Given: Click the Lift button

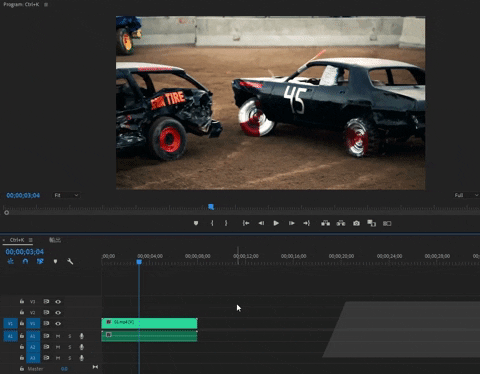Looking at the screenshot, I should coord(326,223).
